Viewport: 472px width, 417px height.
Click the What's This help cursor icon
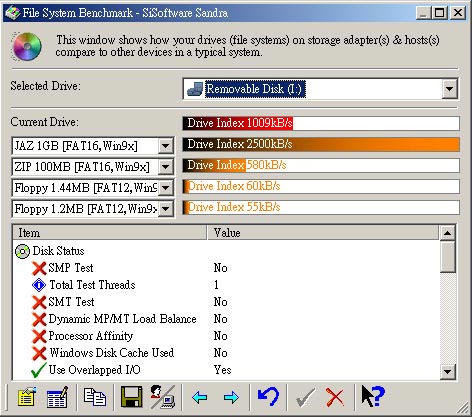pos(373,396)
